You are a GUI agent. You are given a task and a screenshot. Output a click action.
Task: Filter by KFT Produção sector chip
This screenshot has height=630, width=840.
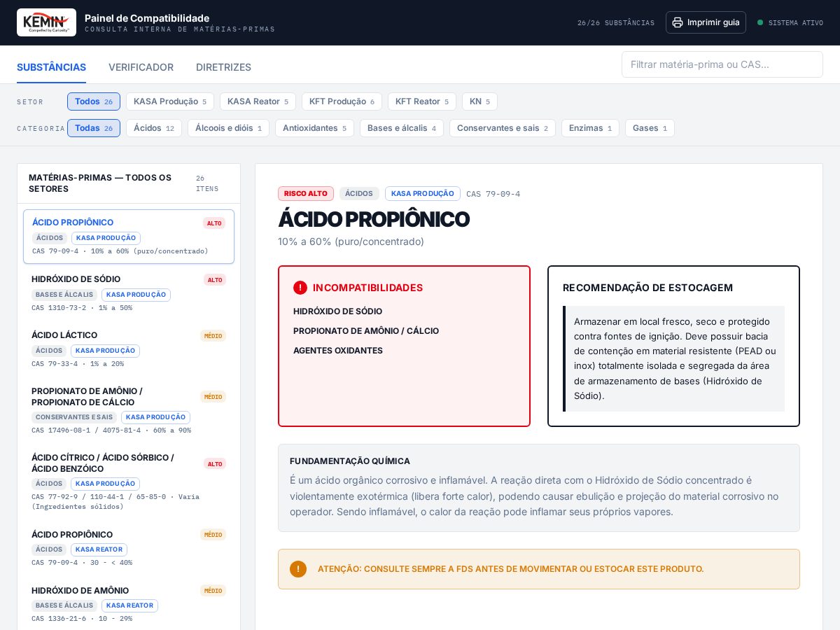(342, 101)
